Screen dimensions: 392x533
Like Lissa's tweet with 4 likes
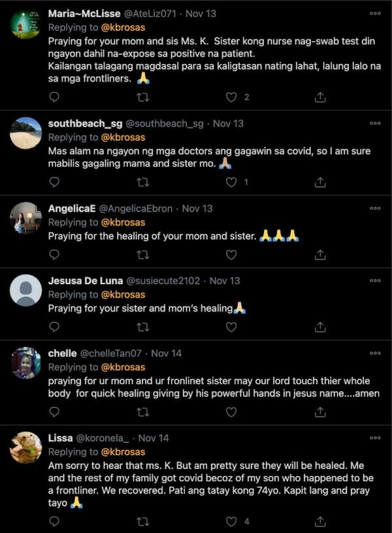[231, 521]
